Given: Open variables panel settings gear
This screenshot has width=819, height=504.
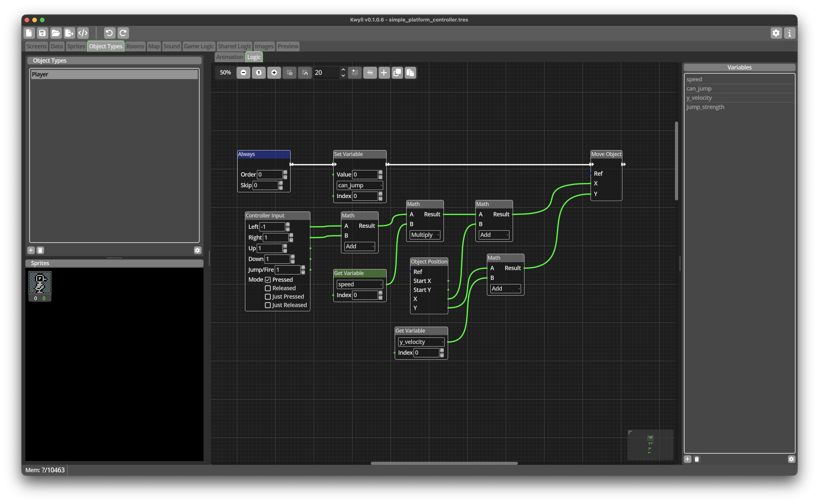Looking at the screenshot, I should [x=791, y=459].
